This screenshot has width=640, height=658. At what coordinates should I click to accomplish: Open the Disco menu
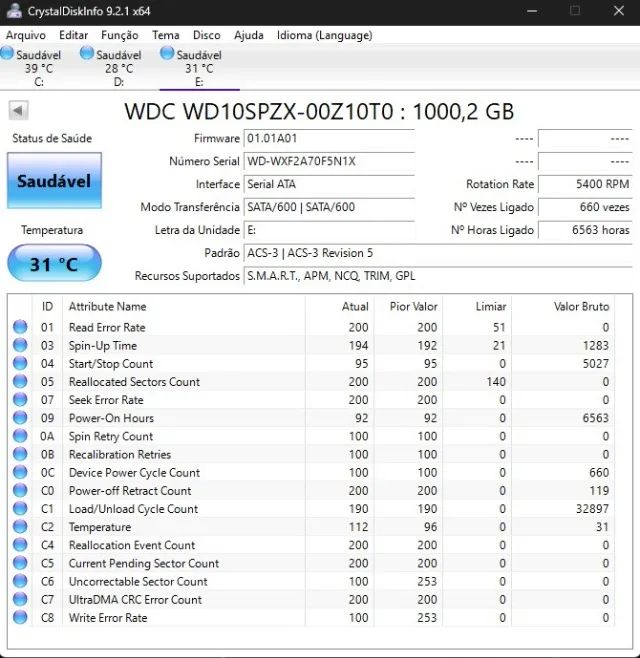point(206,35)
